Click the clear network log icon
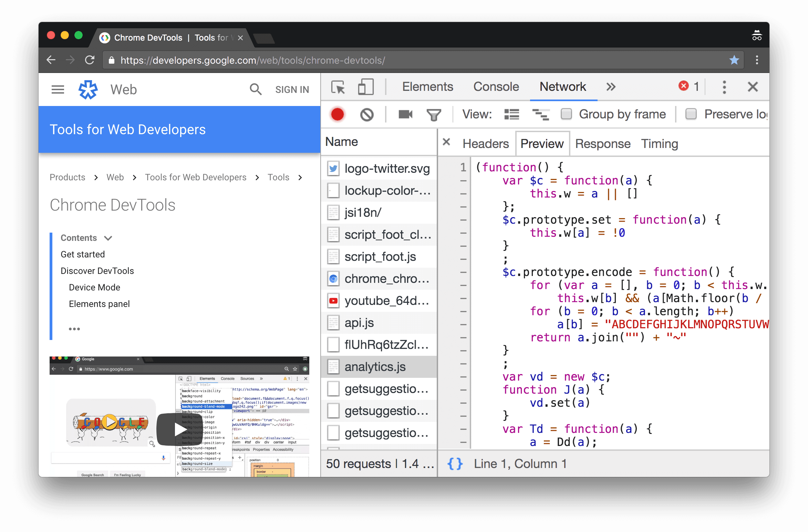This screenshot has width=808, height=532. 367,114
